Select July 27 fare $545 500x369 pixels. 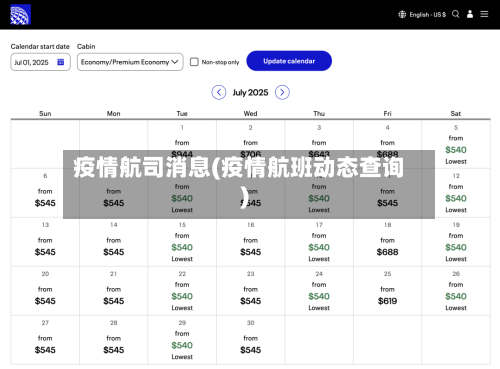click(x=45, y=340)
